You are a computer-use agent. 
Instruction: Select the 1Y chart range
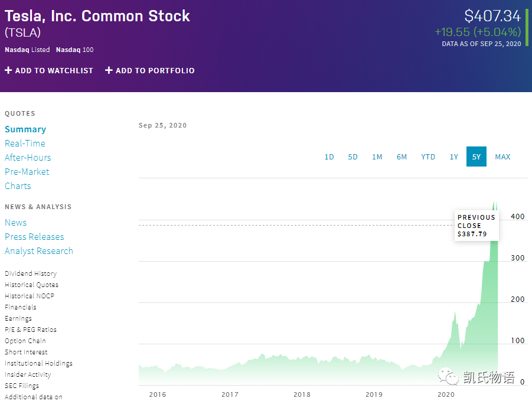[453, 157]
